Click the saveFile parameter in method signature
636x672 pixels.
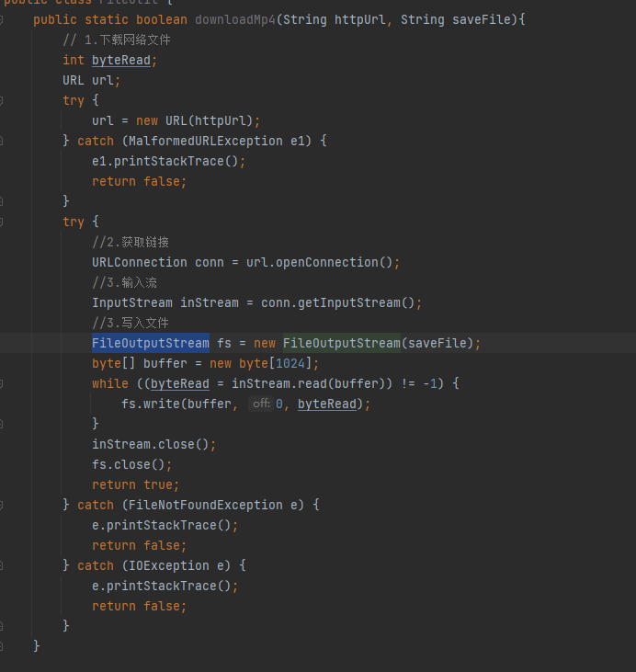(x=482, y=19)
